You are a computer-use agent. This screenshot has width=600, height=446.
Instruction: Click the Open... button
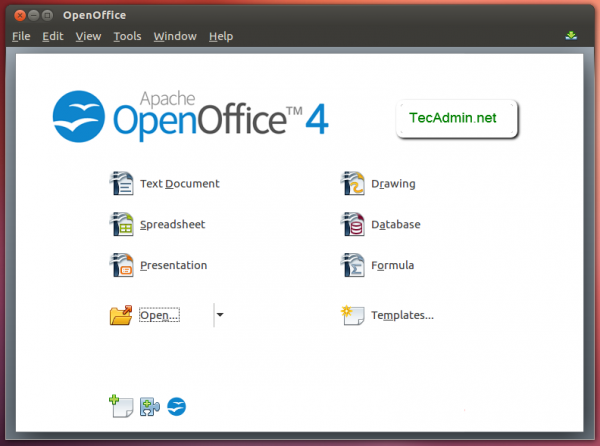click(x=158, y=316)
